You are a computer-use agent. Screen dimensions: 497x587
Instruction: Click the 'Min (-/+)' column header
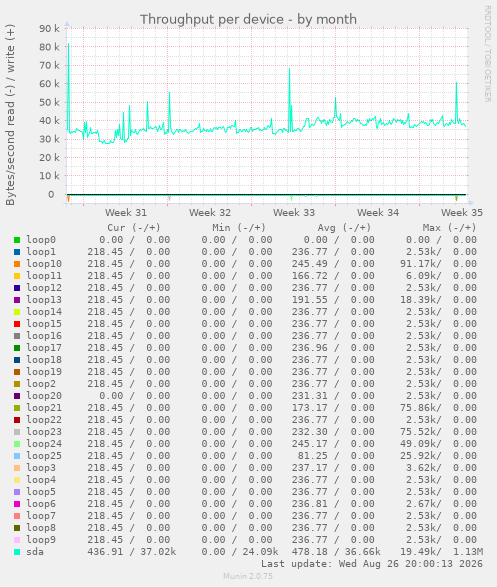point(239,228)
